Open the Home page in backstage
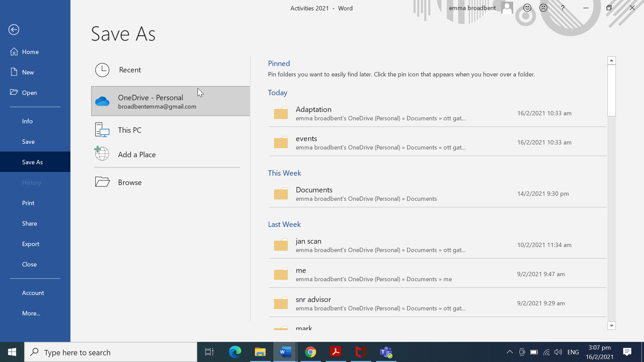This screenshot has height=362, width=644. pyautogui.click(x=35, y=52)
